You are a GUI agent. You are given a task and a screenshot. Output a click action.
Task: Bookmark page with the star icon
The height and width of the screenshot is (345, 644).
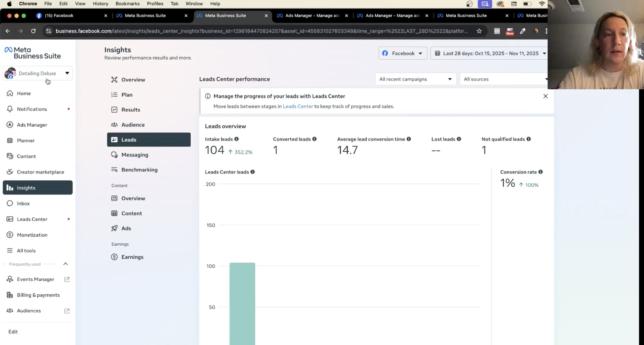[x=479, y=31]
